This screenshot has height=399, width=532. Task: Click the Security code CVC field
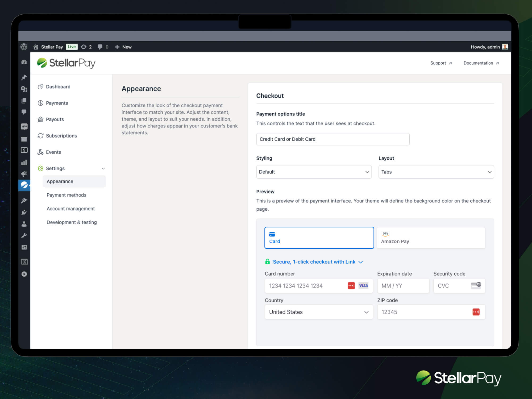pos(459,286)
